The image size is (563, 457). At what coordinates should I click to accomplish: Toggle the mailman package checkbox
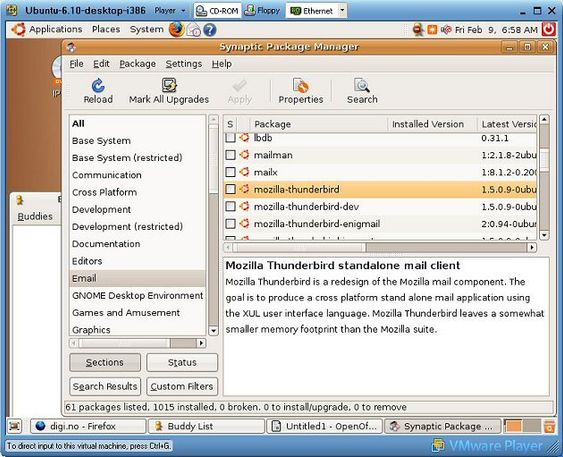tap(230, 155)
